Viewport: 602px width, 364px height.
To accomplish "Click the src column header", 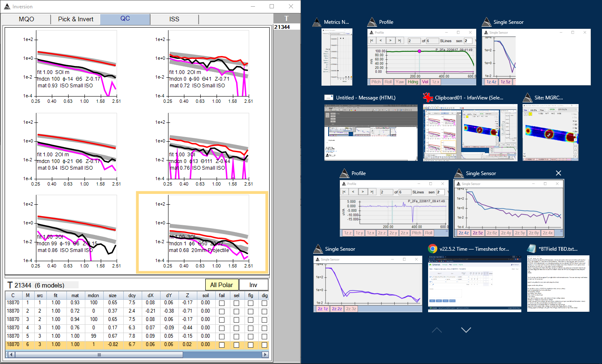I will (40, 295).
